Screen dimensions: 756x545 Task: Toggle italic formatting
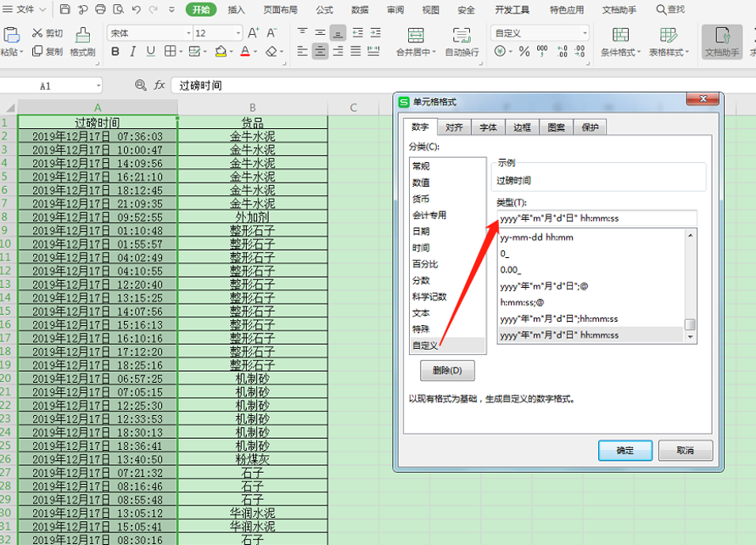click(132, 51)
